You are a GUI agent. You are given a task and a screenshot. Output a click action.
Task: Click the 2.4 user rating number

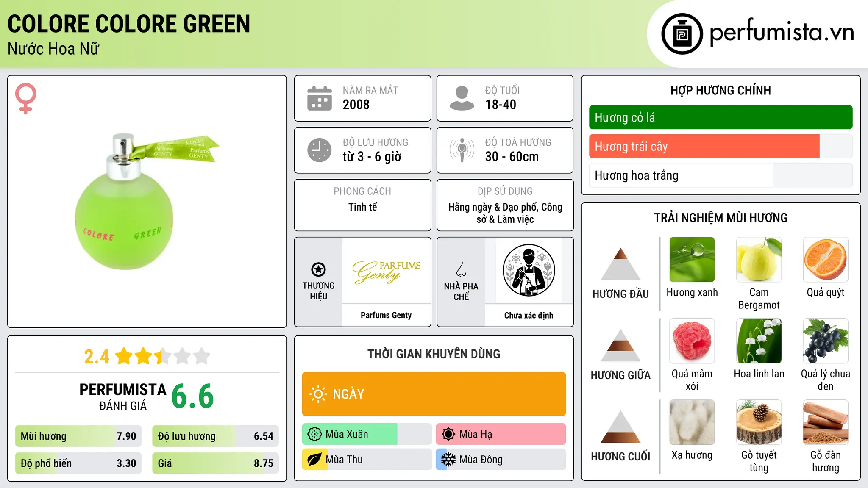pos(97,357)
